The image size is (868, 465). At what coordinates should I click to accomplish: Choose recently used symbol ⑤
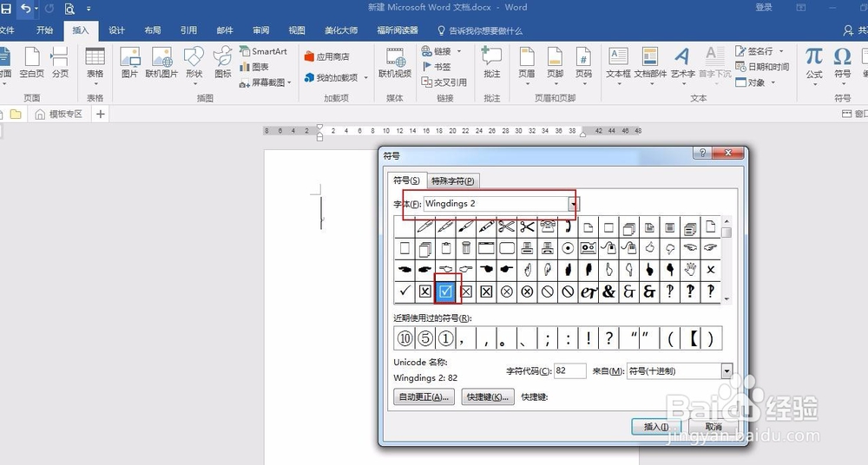coord(425,337)
